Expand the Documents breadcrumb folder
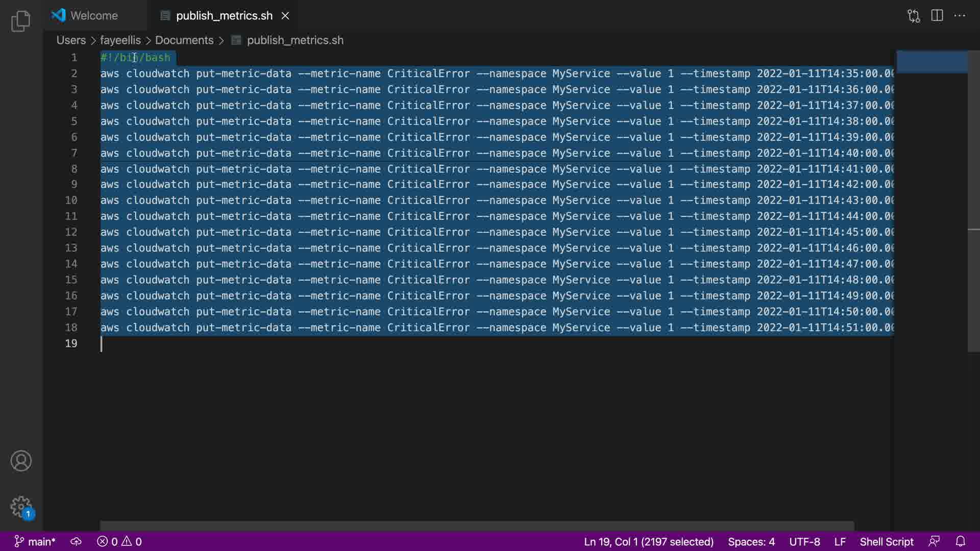This screenshot has width=980, height=551. coord(184,40)
